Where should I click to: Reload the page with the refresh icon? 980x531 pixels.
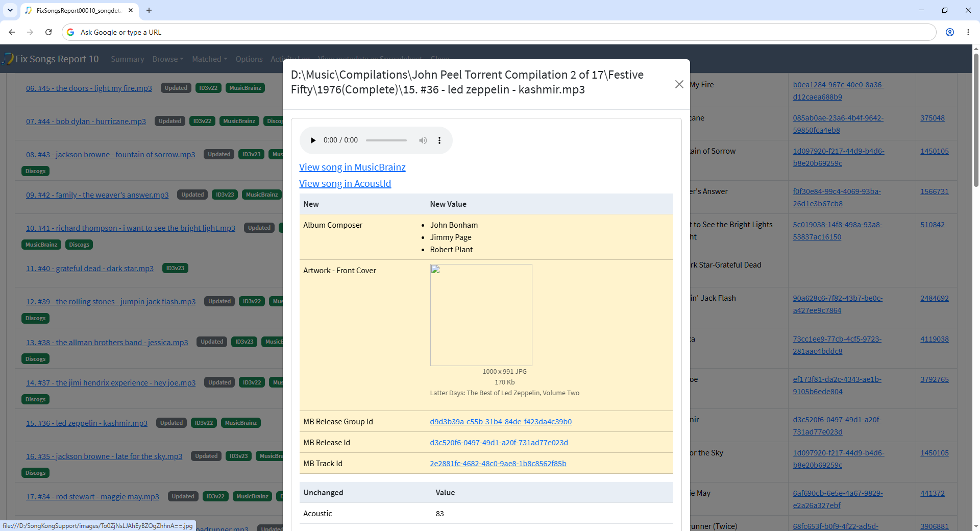[48, 32]
